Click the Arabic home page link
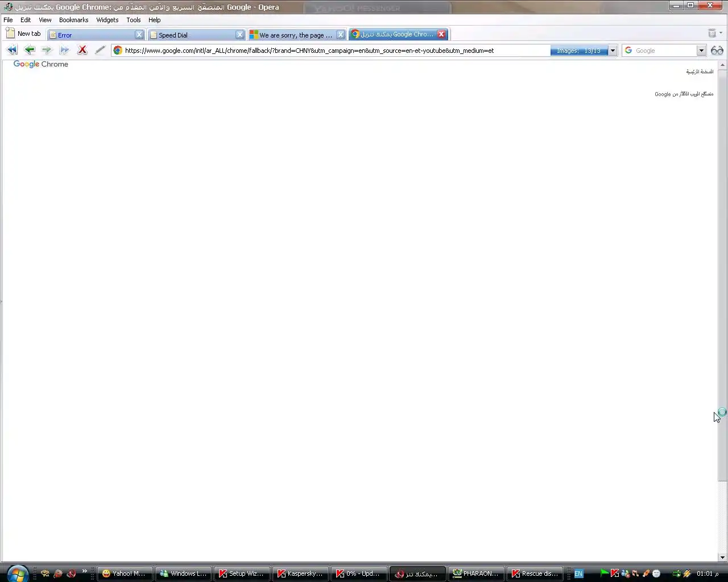This screenshot has width=728, height=582. click(x=700, y=72)
